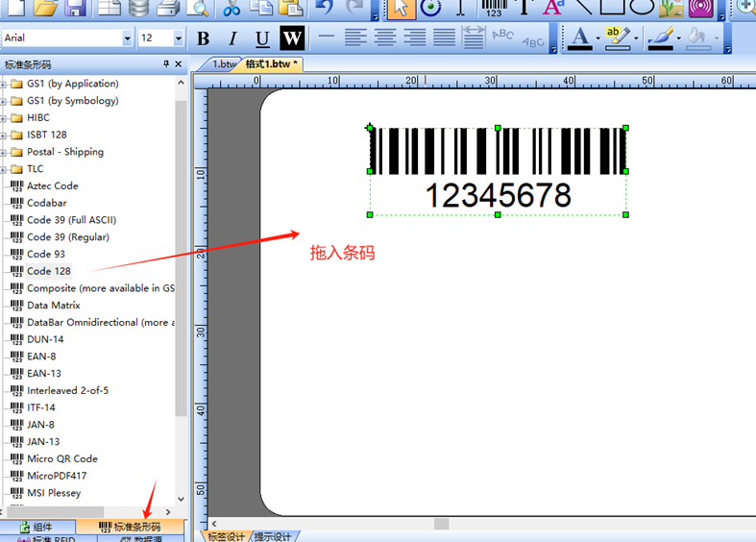Copy selection with the copy icon

261,8
